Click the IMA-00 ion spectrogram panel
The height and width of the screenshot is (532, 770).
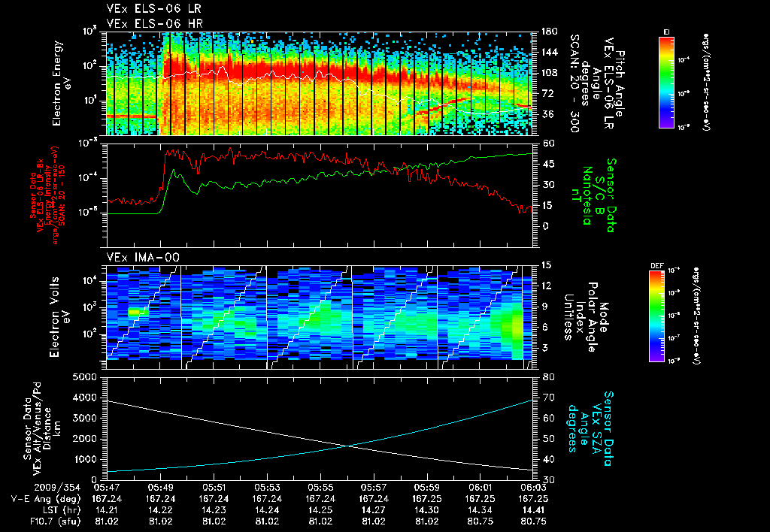[319, 316]
